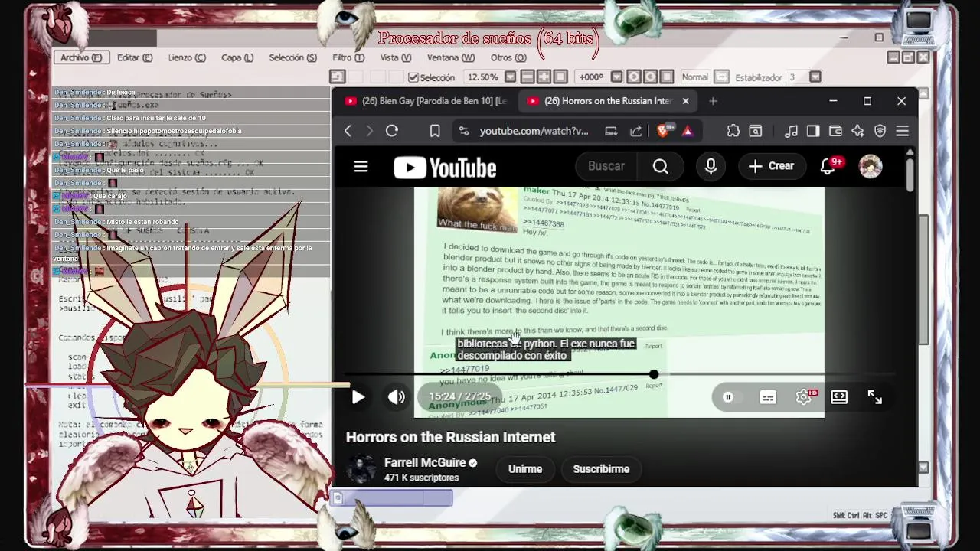Play the paused video
The height and width of the screenshot is (551, 980).
click(358, 397)
